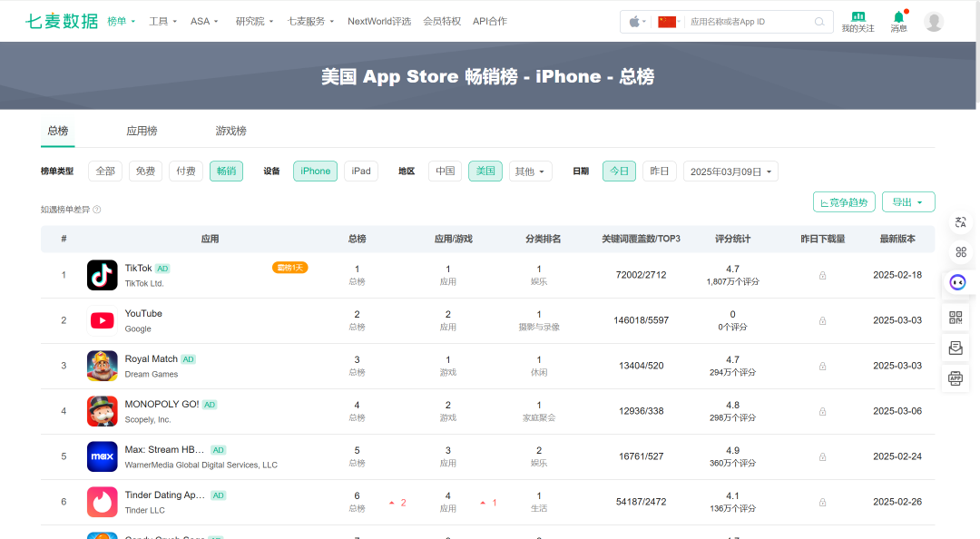Screen dimensions: 980x539
Task: Open the MONOPOLY GO! app icon
Action: [102, 411]
